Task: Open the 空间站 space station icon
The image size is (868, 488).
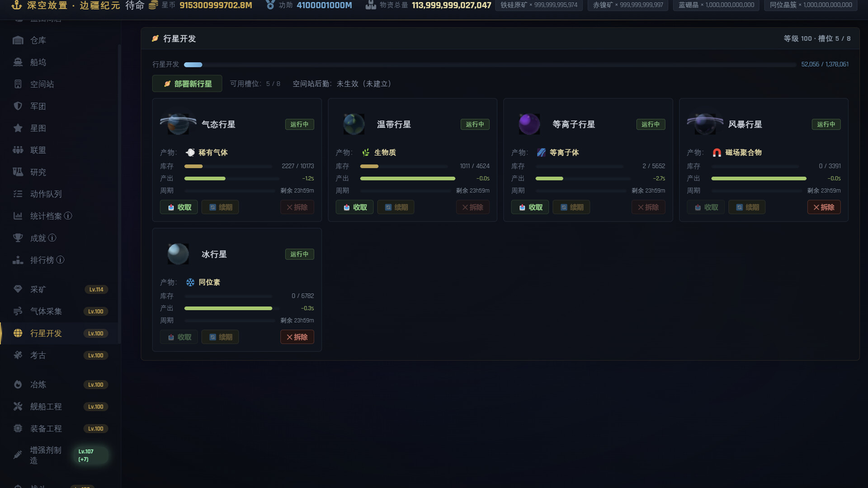Action: 18,84
